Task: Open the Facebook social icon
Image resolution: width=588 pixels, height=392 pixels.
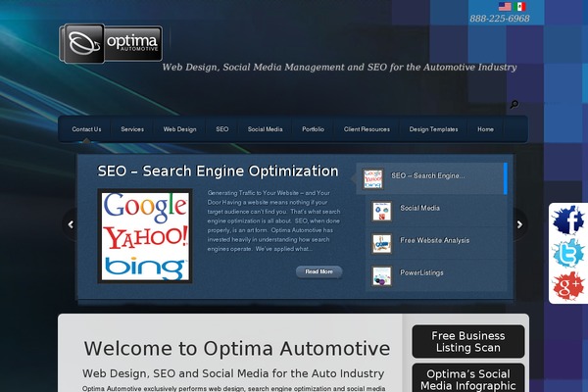Action: [568, 220]
